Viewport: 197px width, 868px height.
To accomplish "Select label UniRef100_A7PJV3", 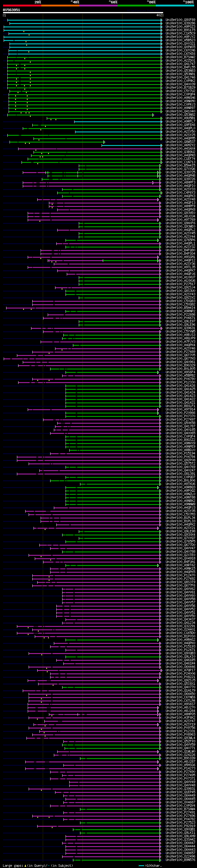I will 180,342.
